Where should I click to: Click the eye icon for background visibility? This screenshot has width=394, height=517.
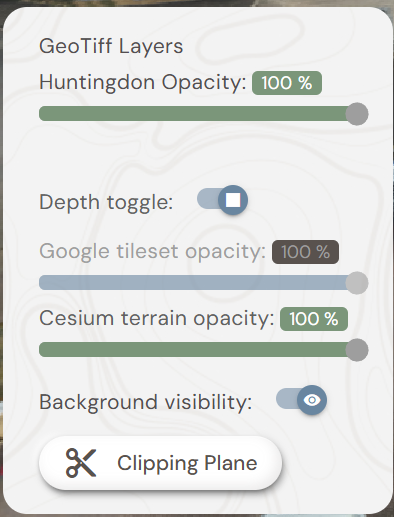pos(312,400)
